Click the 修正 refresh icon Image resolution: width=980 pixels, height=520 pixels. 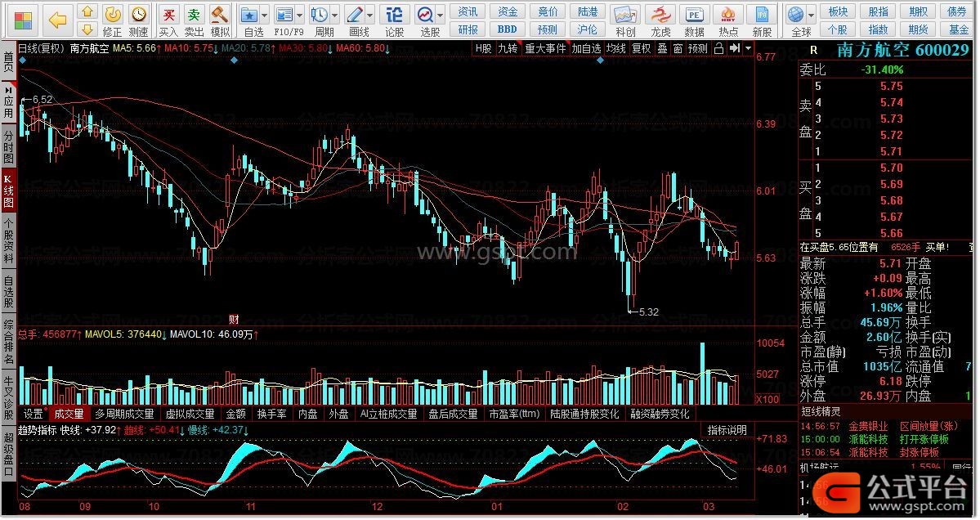pos(113,14)
